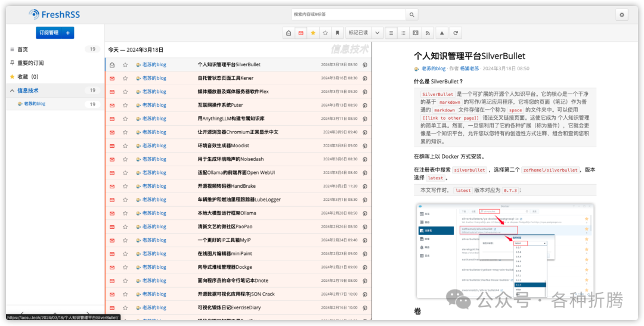Click the search magnifier button
This screenshot has height=326, width=644.
pyautogui.click(x=412, y=15)
